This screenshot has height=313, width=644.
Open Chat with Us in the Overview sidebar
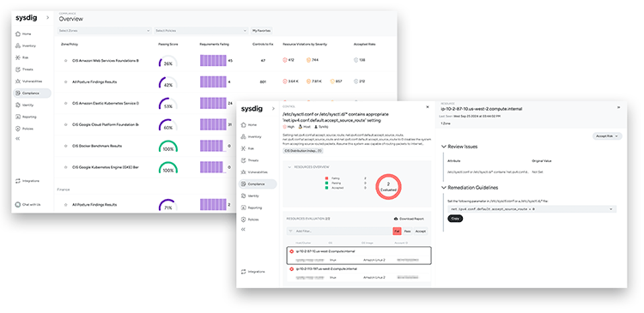point(28,204)
